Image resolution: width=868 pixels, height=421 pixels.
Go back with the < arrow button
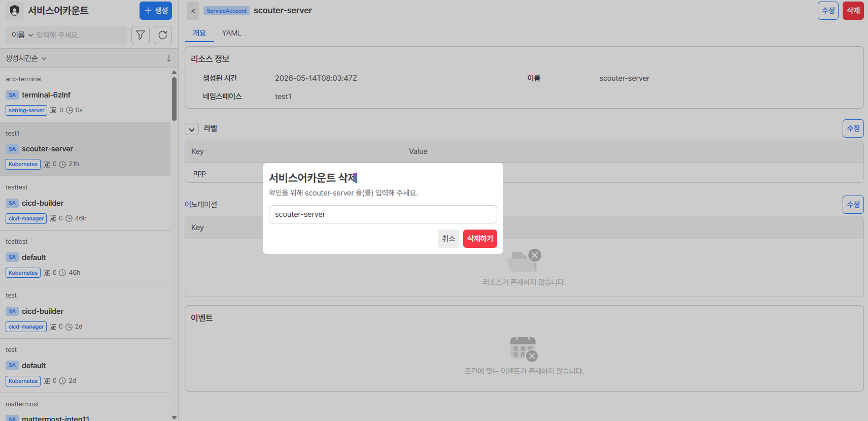coord(193,11)
